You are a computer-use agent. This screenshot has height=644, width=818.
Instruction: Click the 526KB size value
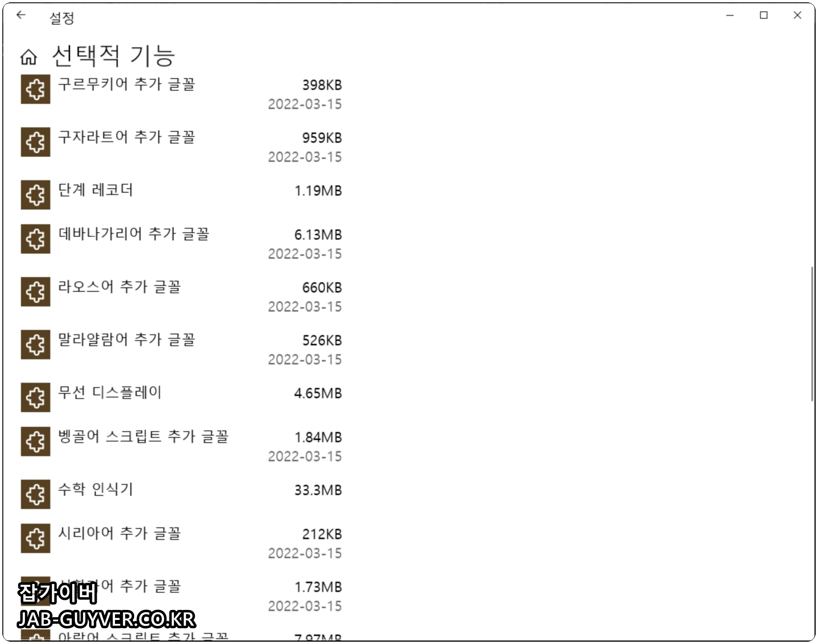[x=322, y=340]
